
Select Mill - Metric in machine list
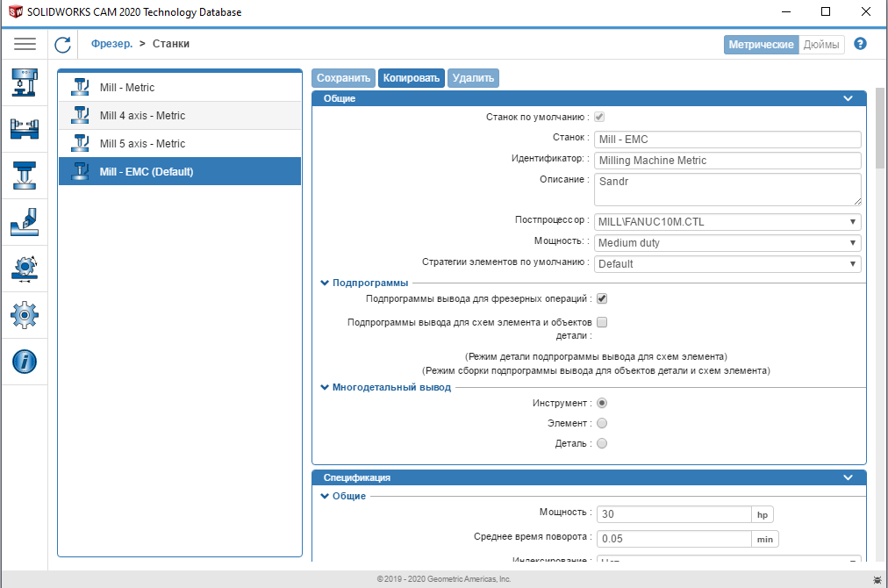[x=180, y=87]
